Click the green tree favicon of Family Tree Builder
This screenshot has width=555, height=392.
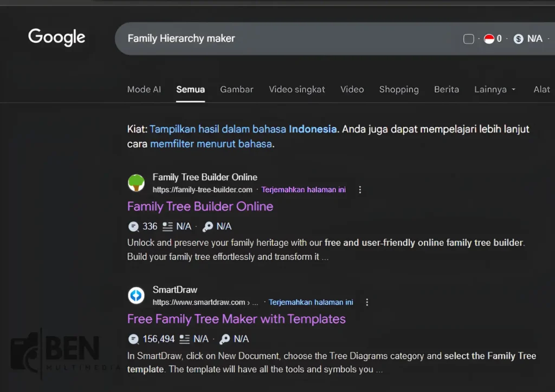point(136,182)
